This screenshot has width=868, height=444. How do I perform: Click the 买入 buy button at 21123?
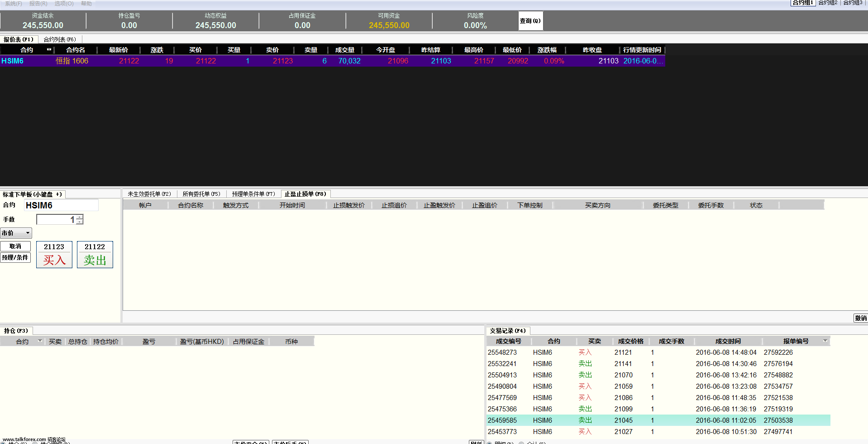point(54,255)
